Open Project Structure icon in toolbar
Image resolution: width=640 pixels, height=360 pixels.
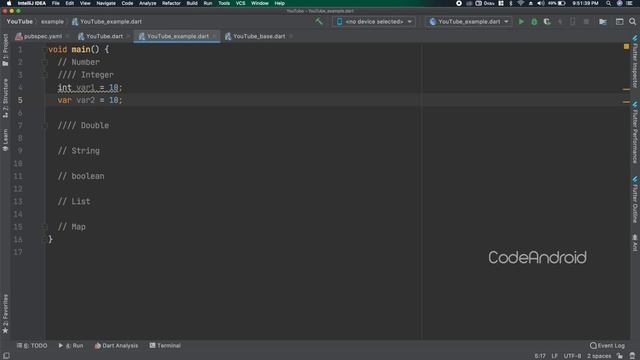tap(603, 21)
